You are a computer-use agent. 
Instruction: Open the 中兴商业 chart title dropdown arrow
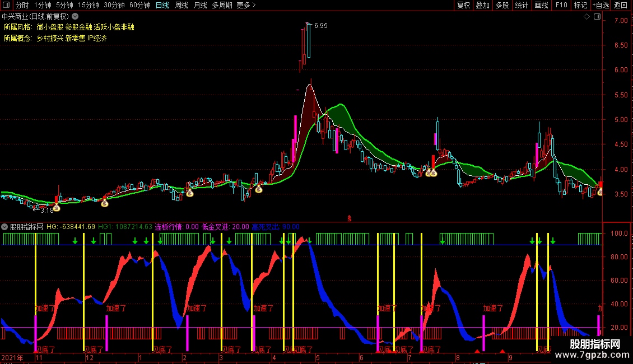coord(75,17)
